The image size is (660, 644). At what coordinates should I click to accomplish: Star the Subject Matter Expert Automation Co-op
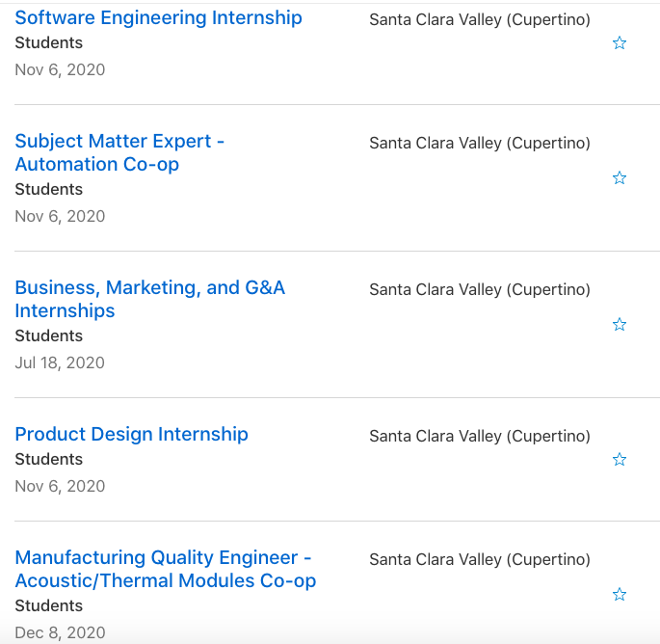coord(620,178)
